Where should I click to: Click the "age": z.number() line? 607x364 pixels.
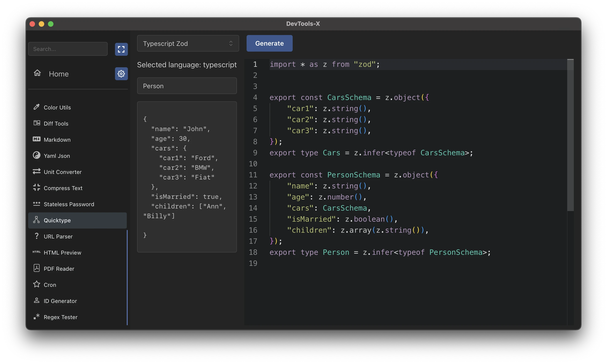click(x=327, y=197)
